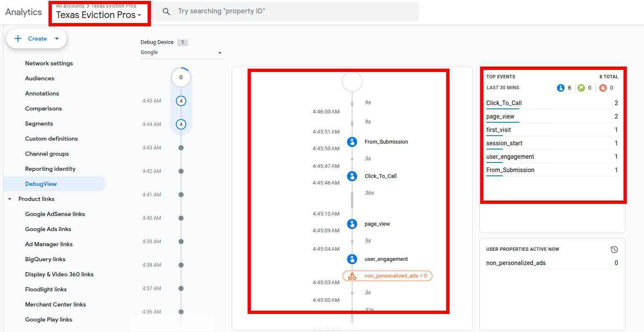Viewport: 644px width, 332px height.
Task: Click the Debug Device count badge
Action: pos(183,42)
